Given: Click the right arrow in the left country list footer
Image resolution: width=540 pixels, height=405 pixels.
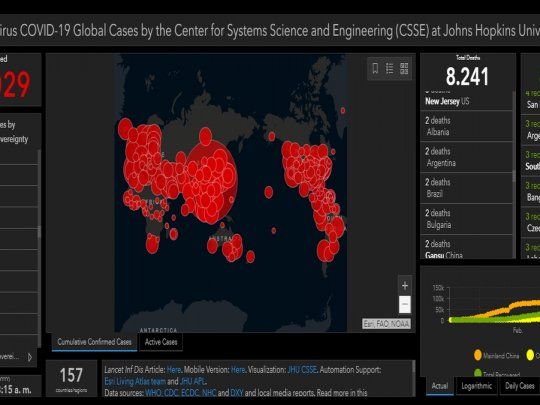Looking at the screenshot, I should click(x=30, y=357).
